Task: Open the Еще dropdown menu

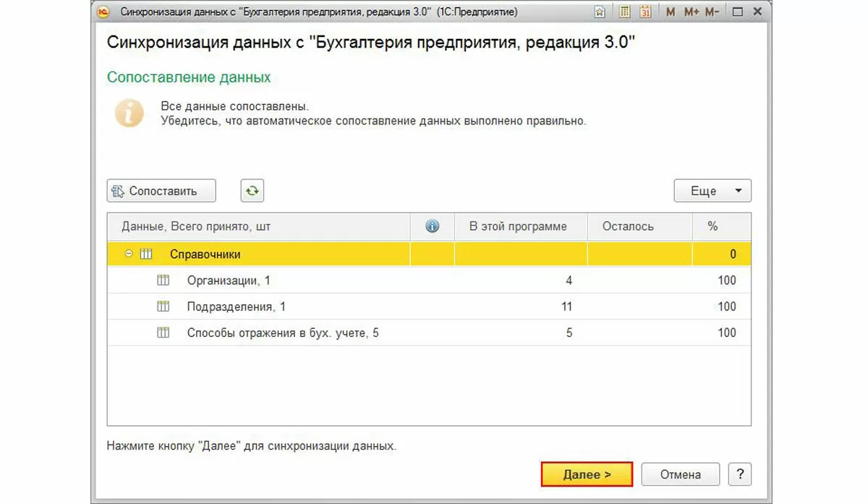Action: (x=712, y=191)
